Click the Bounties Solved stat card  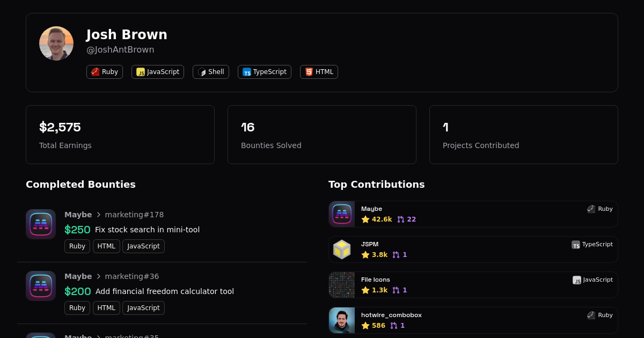[322, 135]
